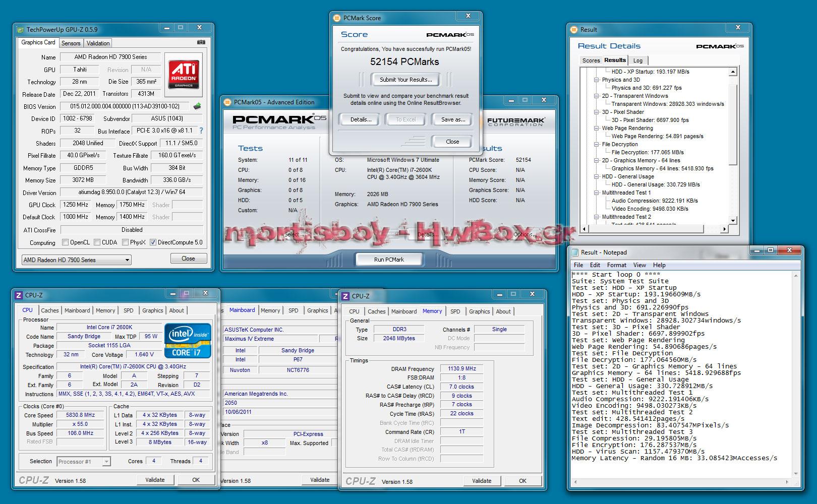Open the Notepad Format menu
This screenshot has height=504, width=817.
click(x=617, y=265)
